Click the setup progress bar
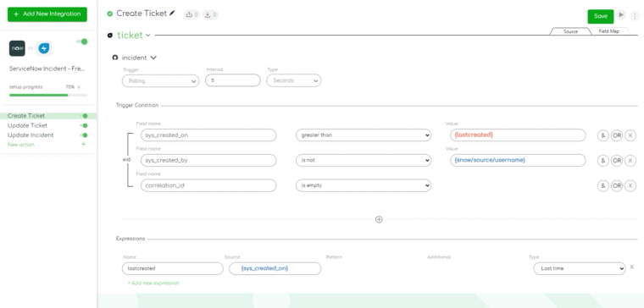Image resolution: width=644 pixels, height=308 pixels. [48, 95]
